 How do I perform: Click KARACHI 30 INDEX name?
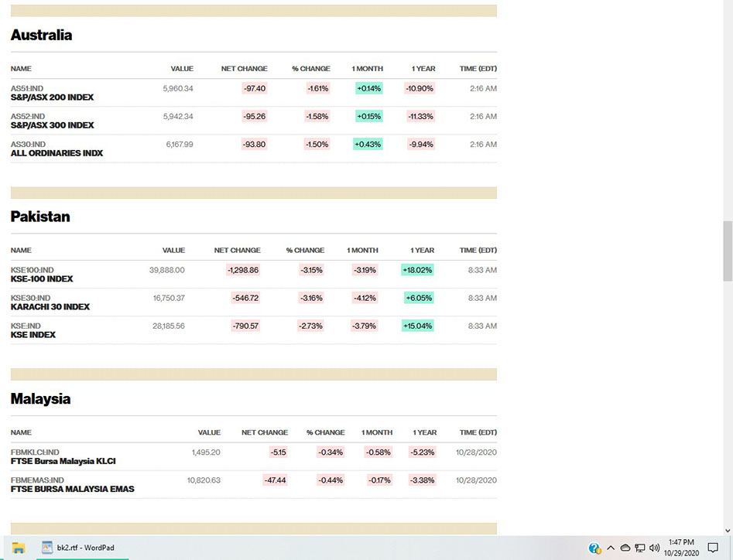point(50,307)
